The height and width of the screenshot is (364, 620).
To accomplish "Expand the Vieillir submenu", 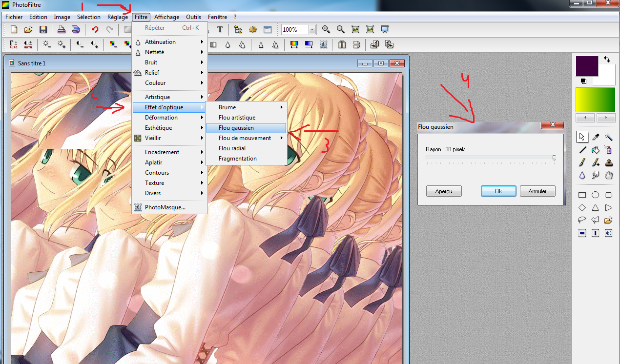I will 169,138.
